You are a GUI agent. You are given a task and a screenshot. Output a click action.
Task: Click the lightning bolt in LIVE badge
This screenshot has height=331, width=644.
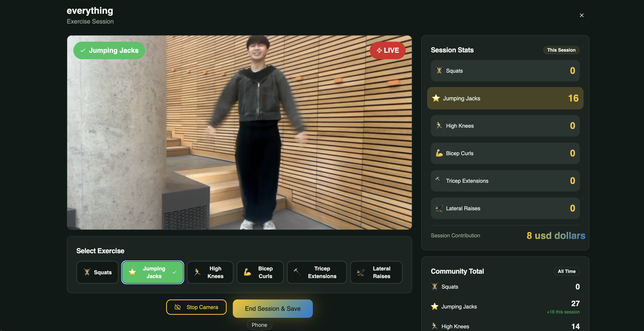tap(379, 50)
